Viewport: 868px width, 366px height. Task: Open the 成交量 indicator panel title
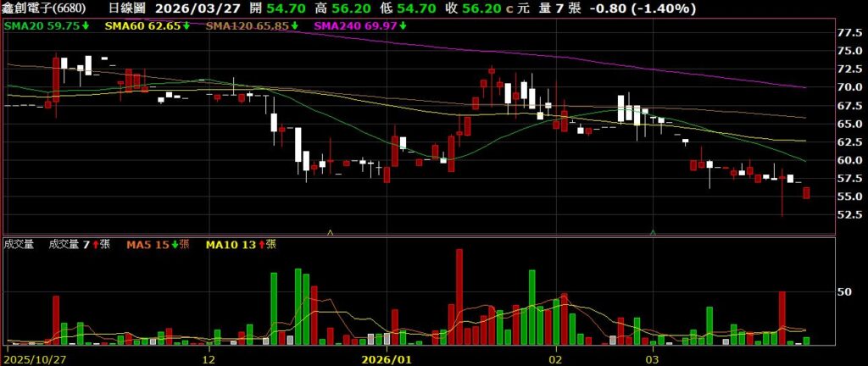[19, 245]
